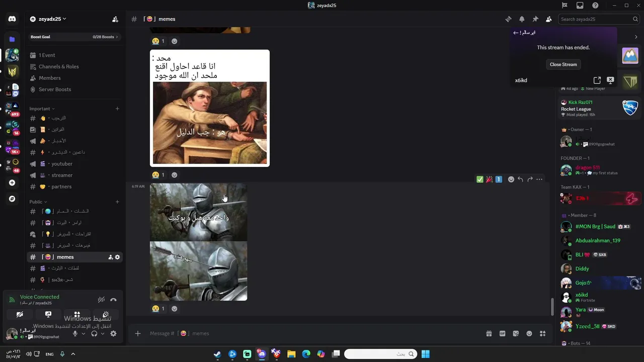Open input device options arrow
The image size is (644, 362).
[84, 333]
